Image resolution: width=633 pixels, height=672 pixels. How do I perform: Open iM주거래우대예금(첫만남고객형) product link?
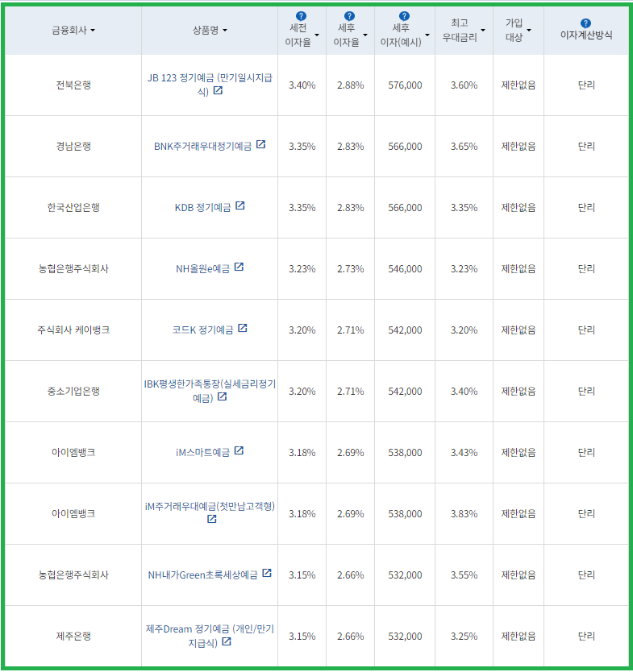click(210, 507)
